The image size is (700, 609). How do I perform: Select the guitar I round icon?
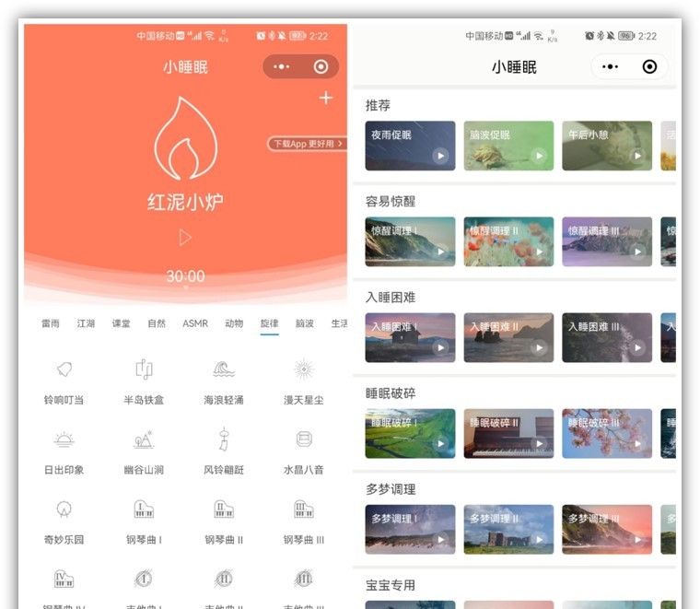(x=144, y=579)
